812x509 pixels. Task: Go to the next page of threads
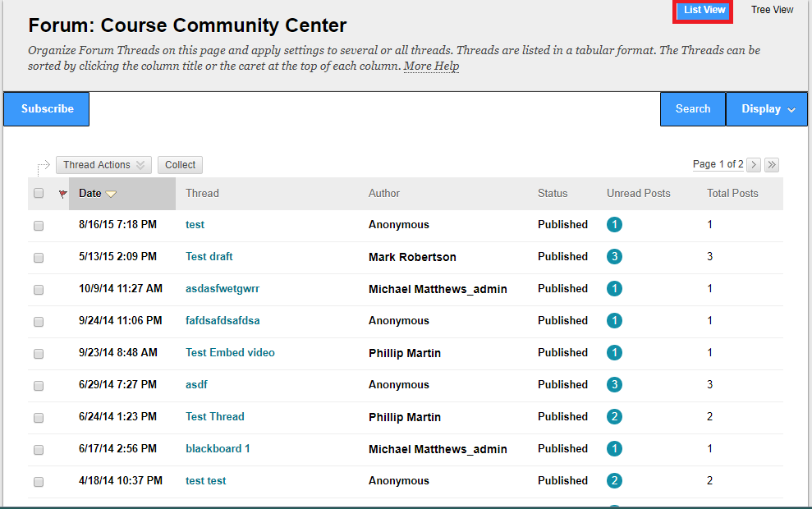coord(754,164)
